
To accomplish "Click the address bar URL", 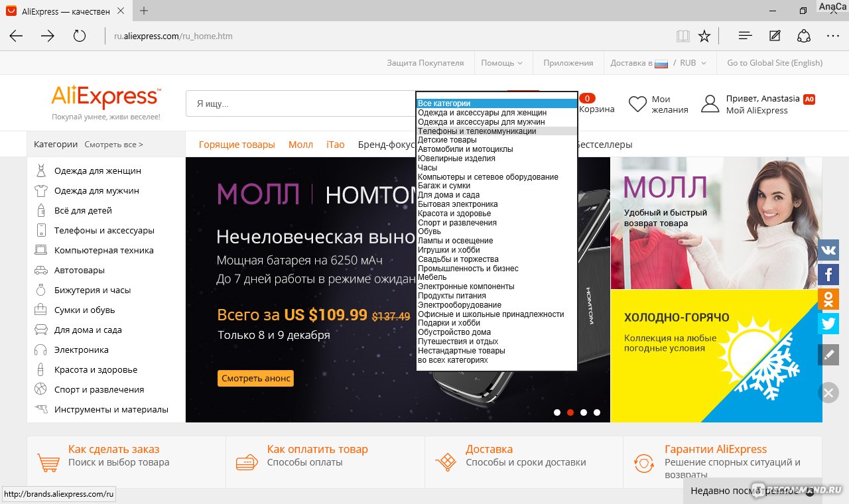I will click(x=173, y=36).
